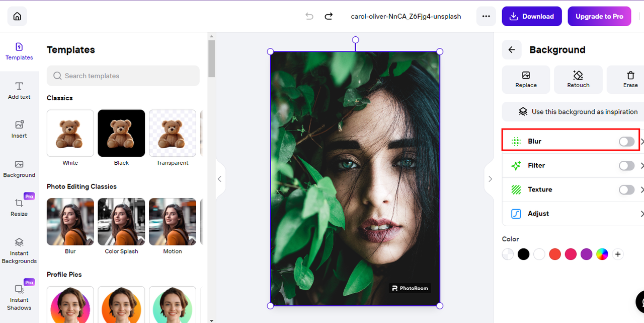The image size is (644, 323).
Task: Collapse the left templates panel arrow
Action: [x=220, y=179]
